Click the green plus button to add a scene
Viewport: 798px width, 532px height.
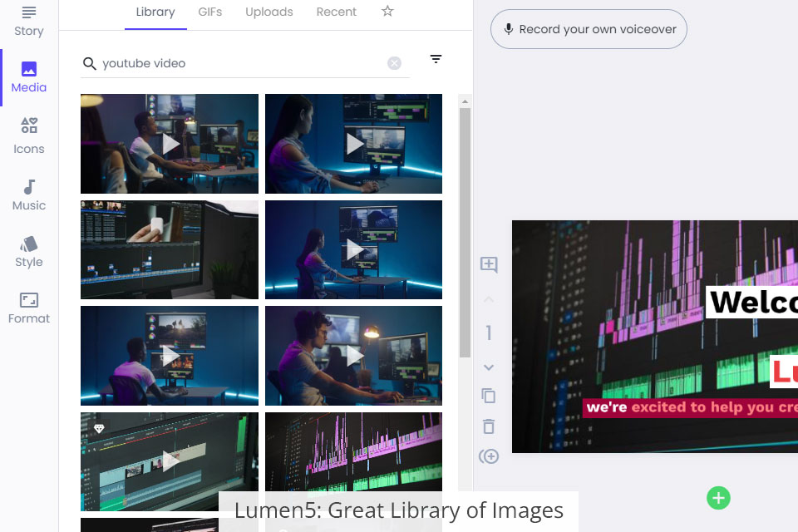pyautogui.click(x=718, y=498)
